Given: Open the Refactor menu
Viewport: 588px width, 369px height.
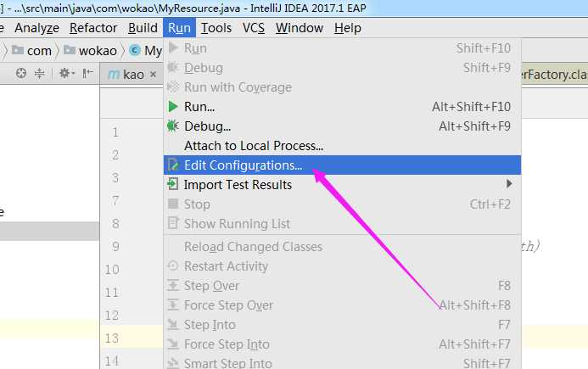Looking at the screenshot, I should 93,28.
